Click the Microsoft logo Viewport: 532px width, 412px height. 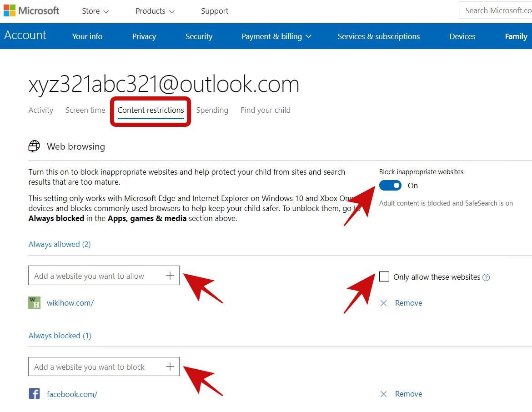31,10
